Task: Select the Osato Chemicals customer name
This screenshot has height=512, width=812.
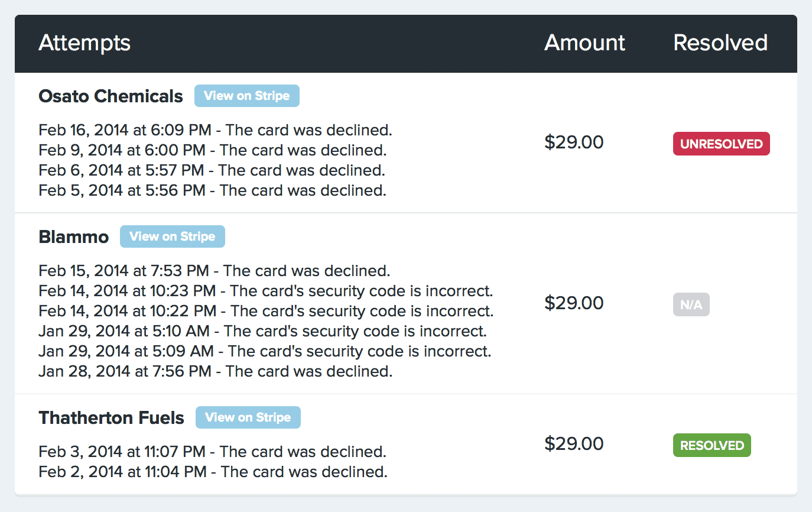Action: 111,96
